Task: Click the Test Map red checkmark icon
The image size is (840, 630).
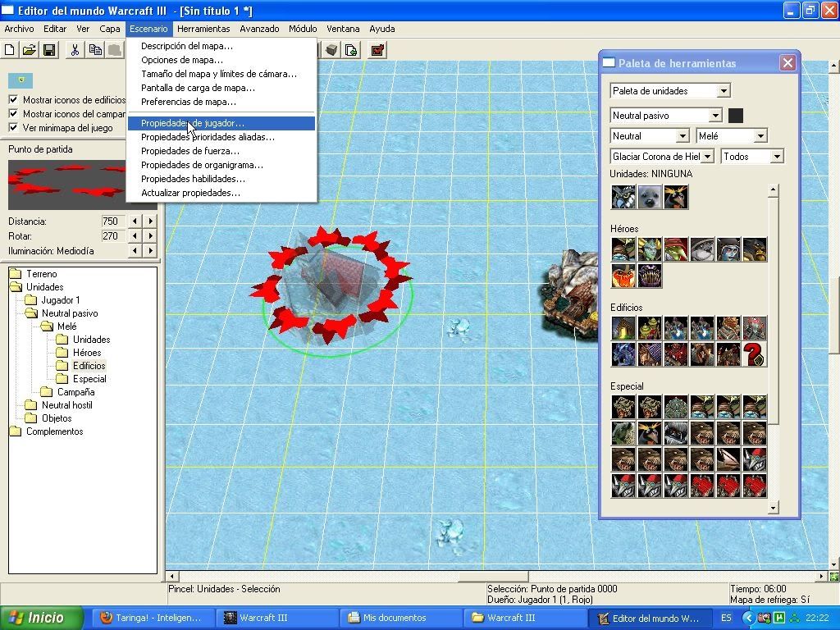Action: (x=377, y=50)
